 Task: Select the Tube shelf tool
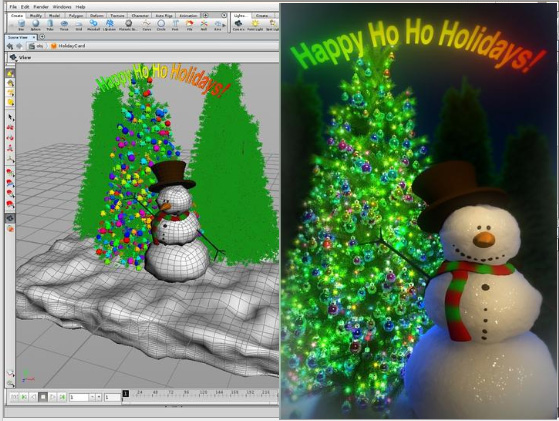(50, 25)
